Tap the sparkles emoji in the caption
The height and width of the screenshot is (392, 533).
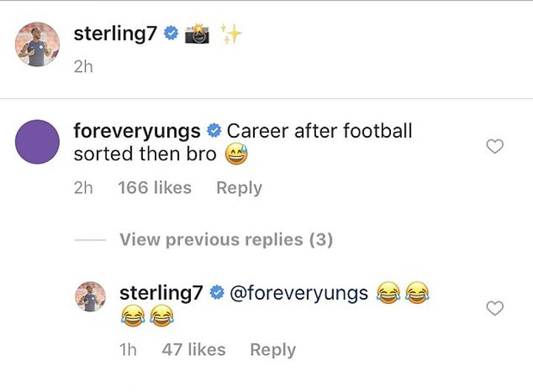pyautogui.click(x=231, y=33)
